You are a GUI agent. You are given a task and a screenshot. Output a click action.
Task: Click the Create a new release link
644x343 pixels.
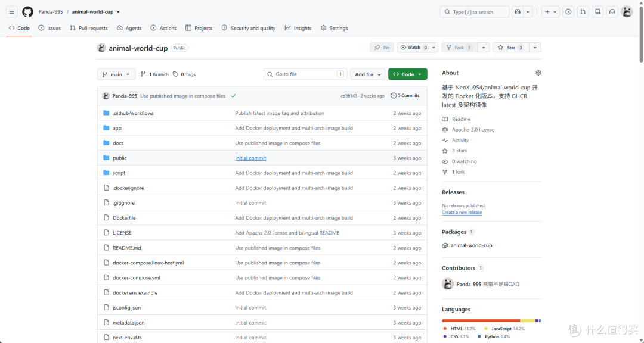click(462, 213)
